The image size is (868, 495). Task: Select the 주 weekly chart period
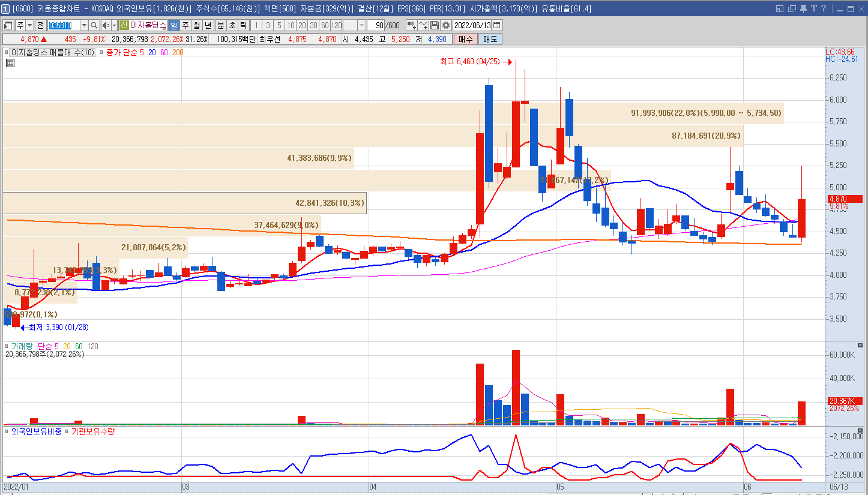pos(185,25)
